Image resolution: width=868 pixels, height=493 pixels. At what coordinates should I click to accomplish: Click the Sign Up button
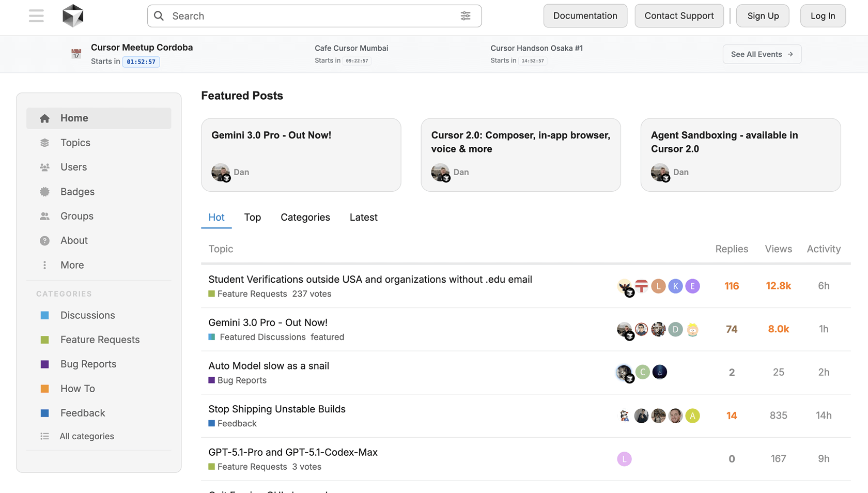(x=762, y=16)
